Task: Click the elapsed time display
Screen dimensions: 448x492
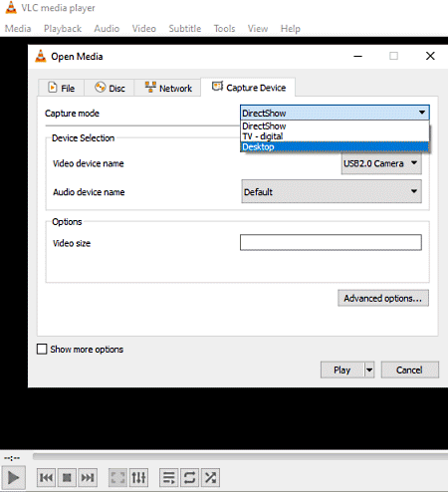Action: 12,458
